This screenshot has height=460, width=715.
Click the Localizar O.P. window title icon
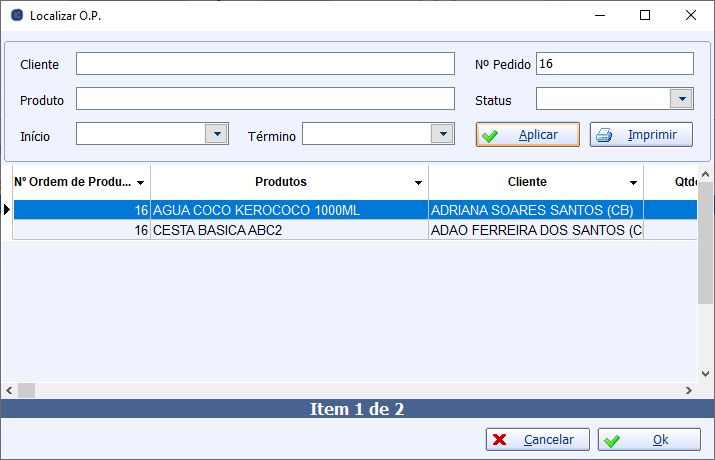16,16
